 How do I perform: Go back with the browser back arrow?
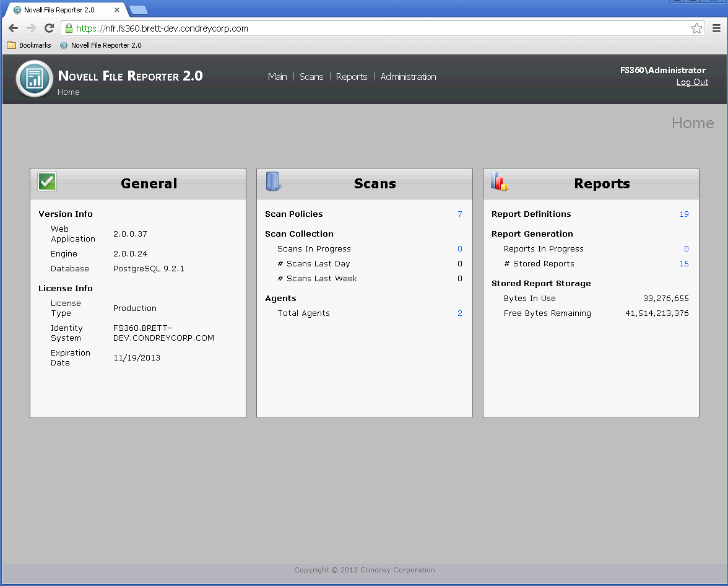(x=14, y=28)
